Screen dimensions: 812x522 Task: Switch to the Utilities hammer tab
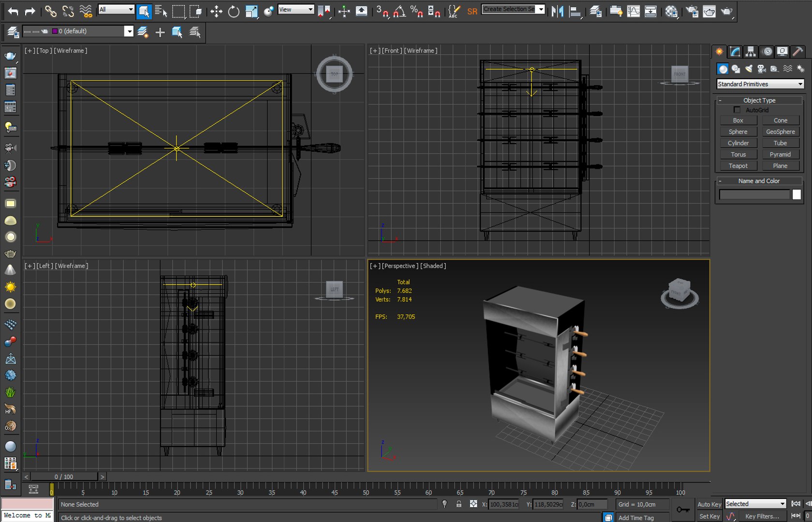tap(798, 51)
